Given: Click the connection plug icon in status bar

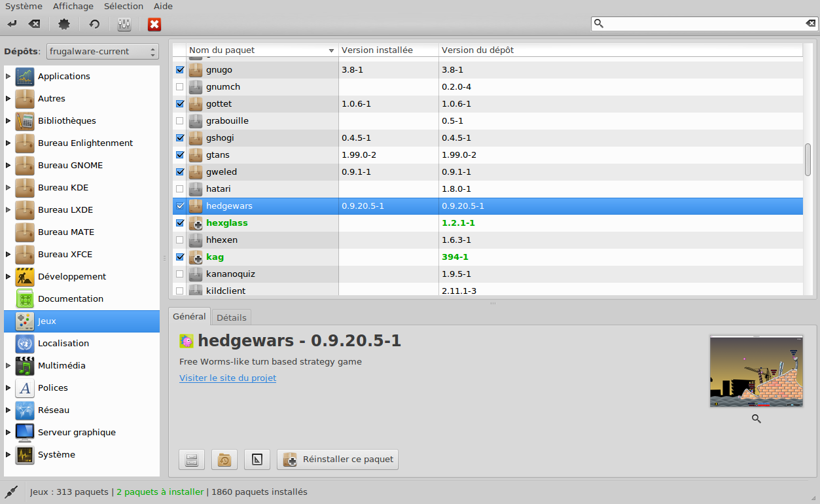Looking at the screenshot, I should [10, 492].
